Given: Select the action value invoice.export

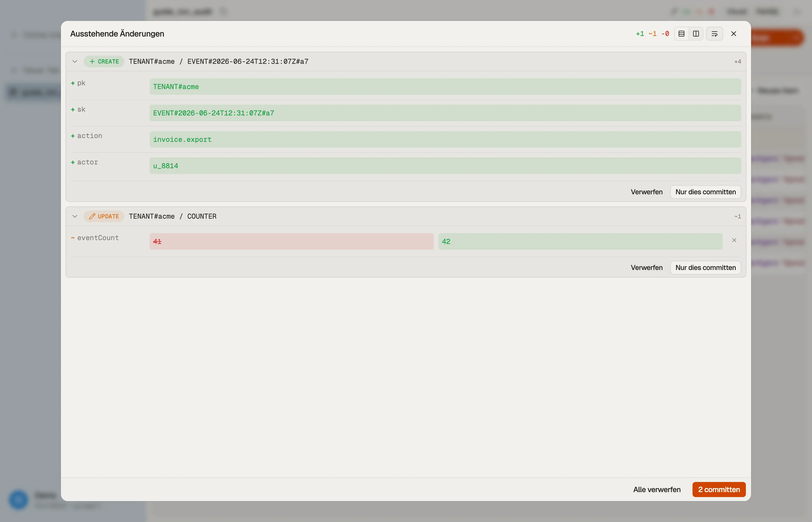Looking at the screenshot, I should (x=445, y=139).
